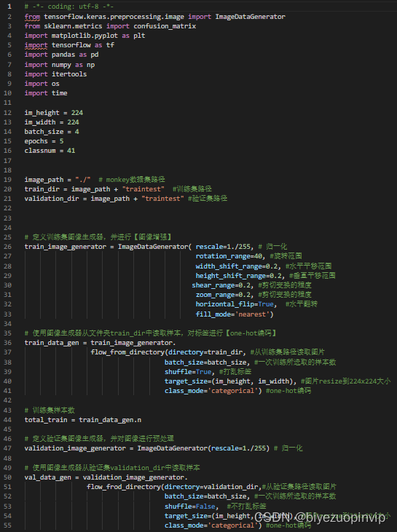Image resolution: width=397 pixels, height=532 pixels.
Task: Click the '# -*- coding: utf-8 -*-' comment
Action: [x=69, y=7]
